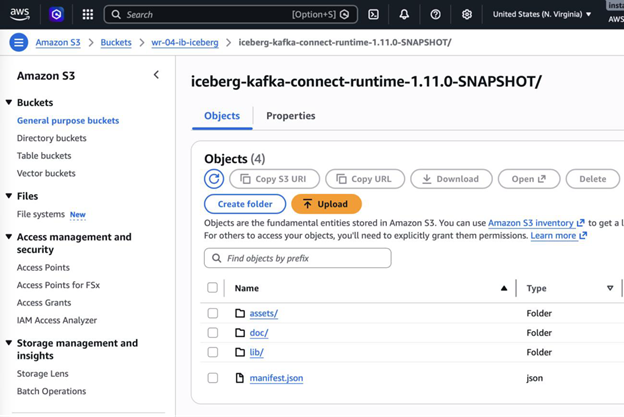Image resolution: width=624 pixels, height=417 pixels.
Task: Open File systems
Action: click(x=41, y=214)
